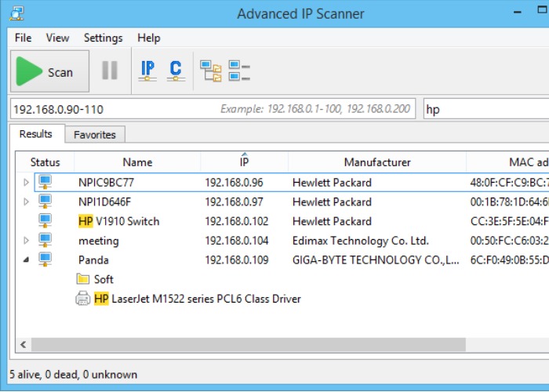Select the meeting device name
549x392 pixels.
[99, 241]
